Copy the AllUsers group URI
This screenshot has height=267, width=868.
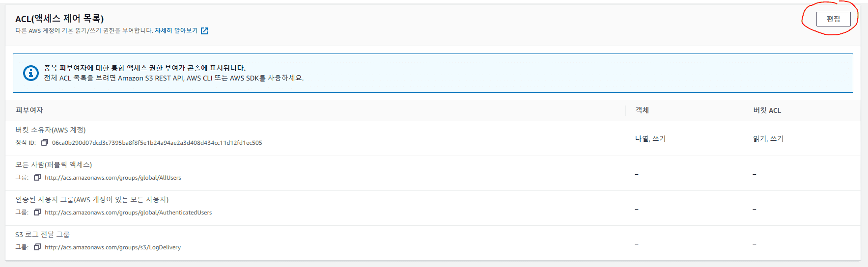37,178
